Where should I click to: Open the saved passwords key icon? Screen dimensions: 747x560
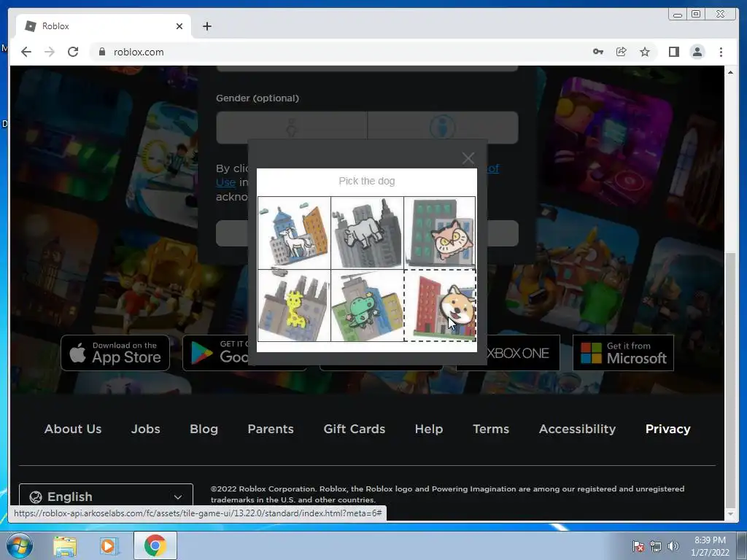coord(598,52)
